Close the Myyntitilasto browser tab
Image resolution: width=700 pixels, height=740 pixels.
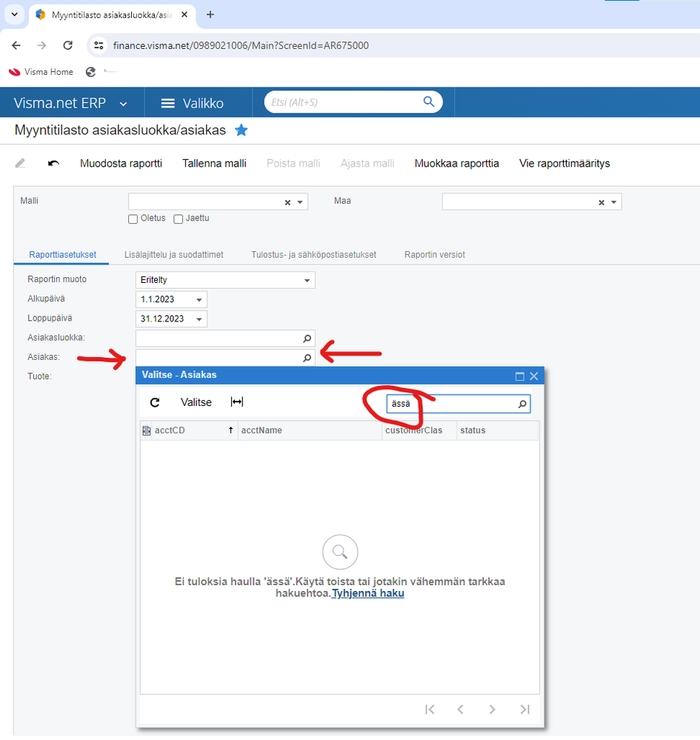coord(184,15)
